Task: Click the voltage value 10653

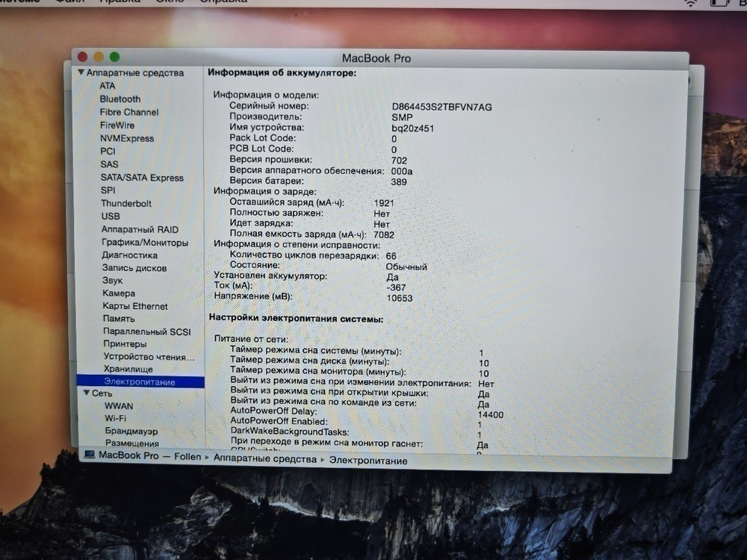Action: (x=400, y=299)
